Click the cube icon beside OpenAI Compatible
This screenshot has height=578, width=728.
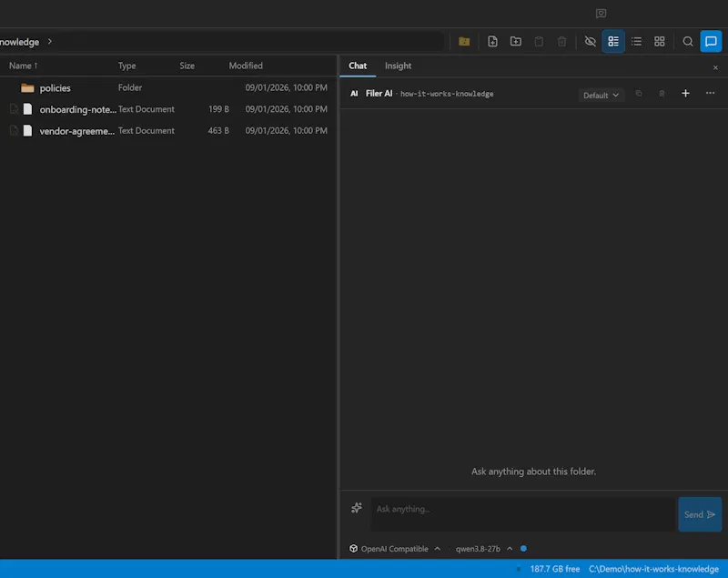pos(353,548)
